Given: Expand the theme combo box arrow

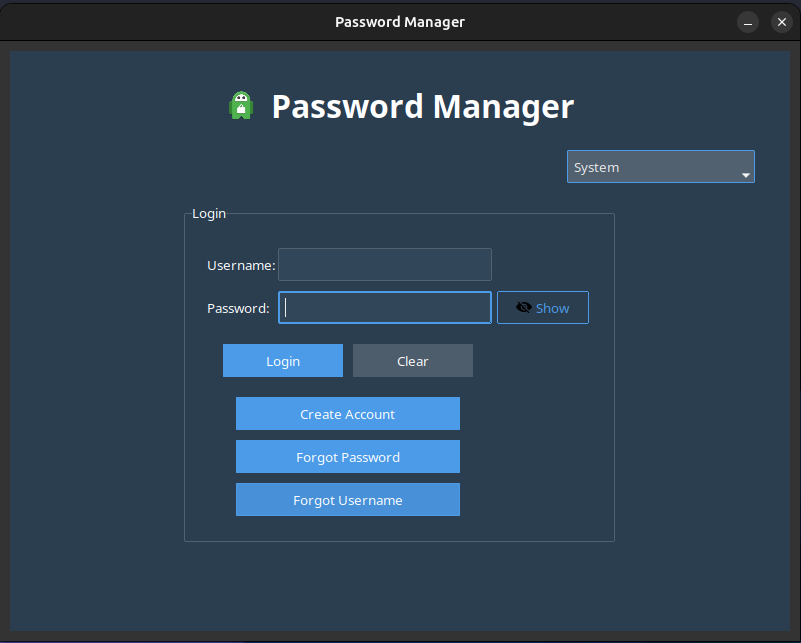Looking at the screenshot, I should pos(745,175).
